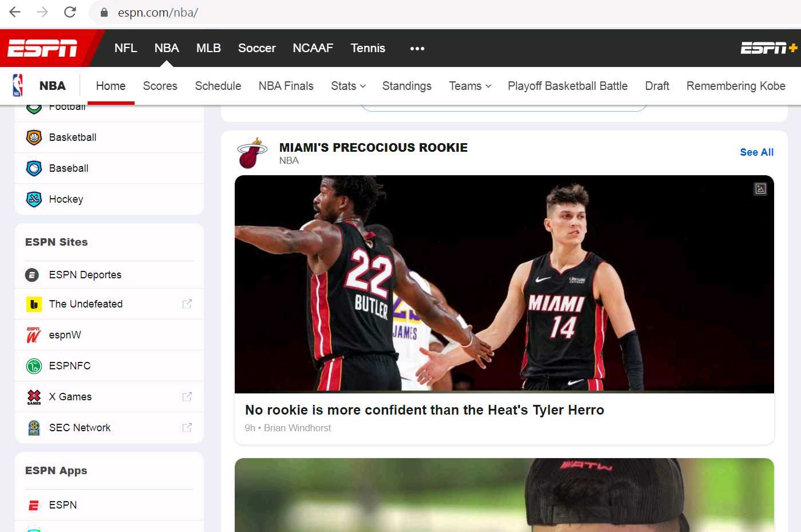Viewport: 801px width, 532px height.
Task: Select Soccer in top navigation
Action: tap(257, 48)
